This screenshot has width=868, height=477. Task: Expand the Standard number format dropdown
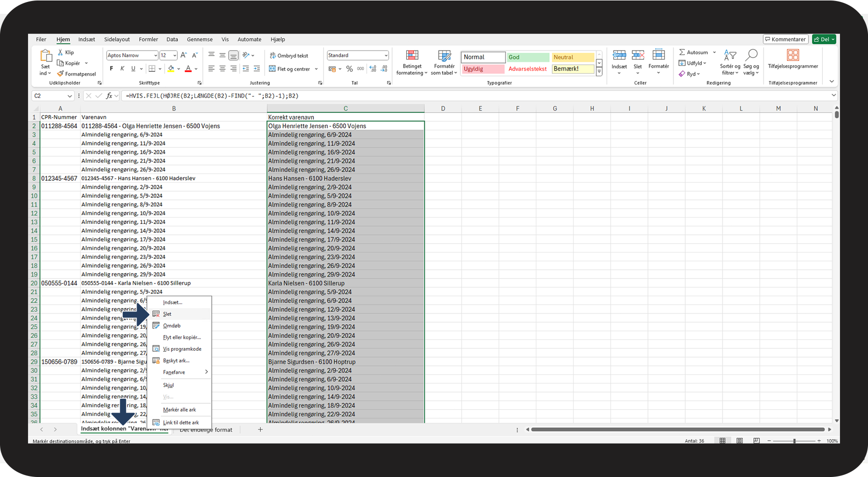coord(386,56)
